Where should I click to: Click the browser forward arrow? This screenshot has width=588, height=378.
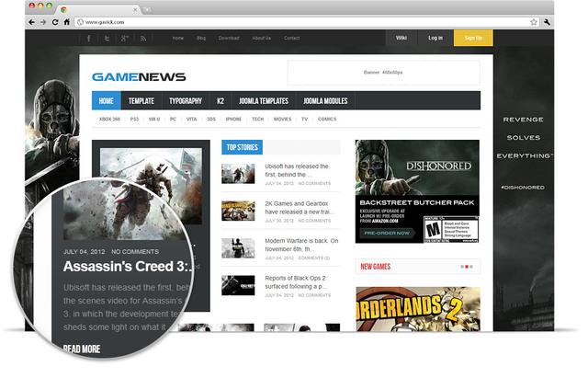[x=43, y=22]
